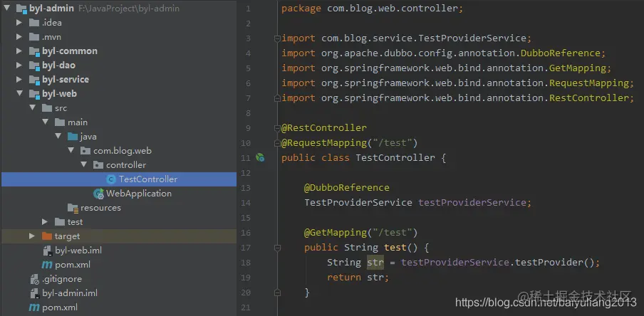Collapse the main folder arrow
Viewport: 644px width, 316px height.
(x=45, y=122)
